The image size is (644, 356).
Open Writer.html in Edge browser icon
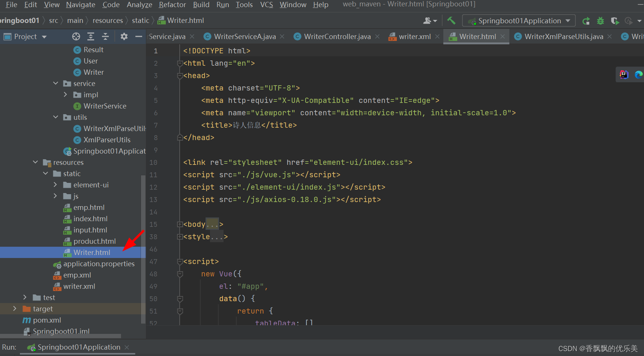(638, 74)
